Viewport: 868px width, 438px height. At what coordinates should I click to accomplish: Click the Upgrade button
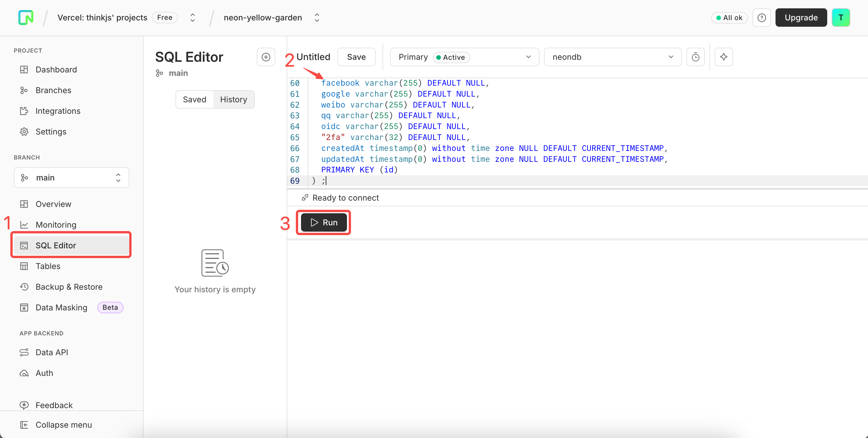tap(801, 18)
